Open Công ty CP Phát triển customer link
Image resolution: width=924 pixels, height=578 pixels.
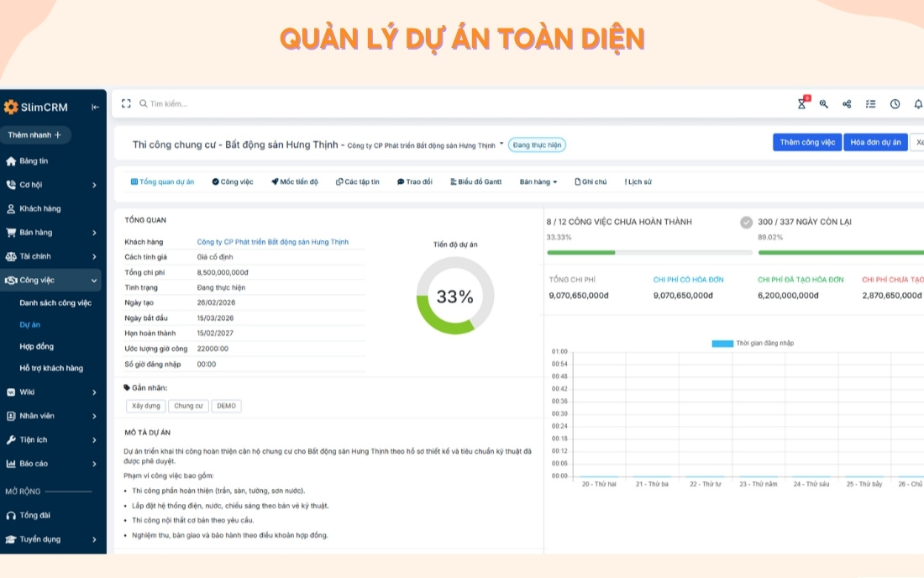click(272, 242)
